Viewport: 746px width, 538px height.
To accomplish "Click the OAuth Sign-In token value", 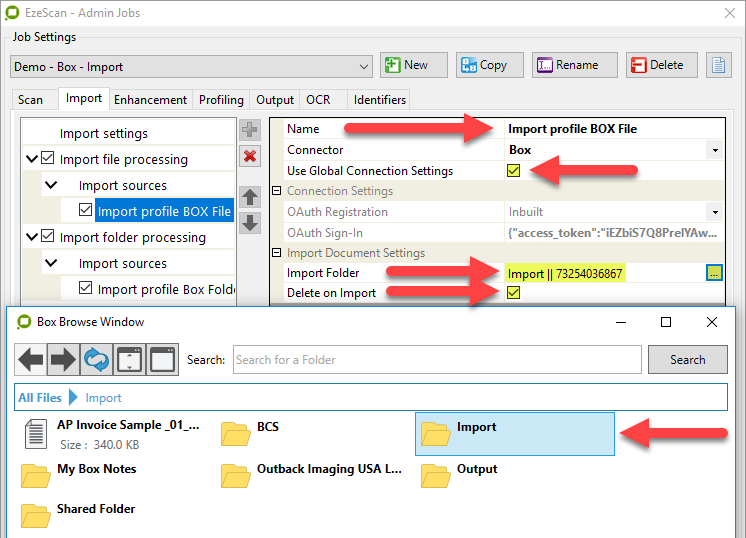I will coord(613,233).
